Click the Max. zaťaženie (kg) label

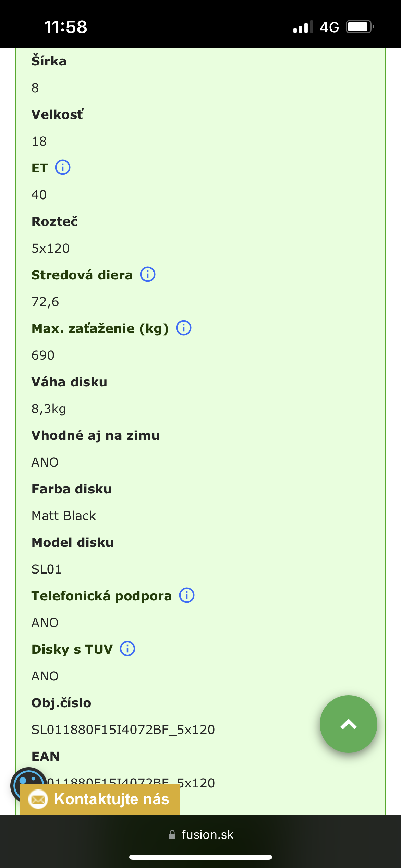tap(100, 328)
